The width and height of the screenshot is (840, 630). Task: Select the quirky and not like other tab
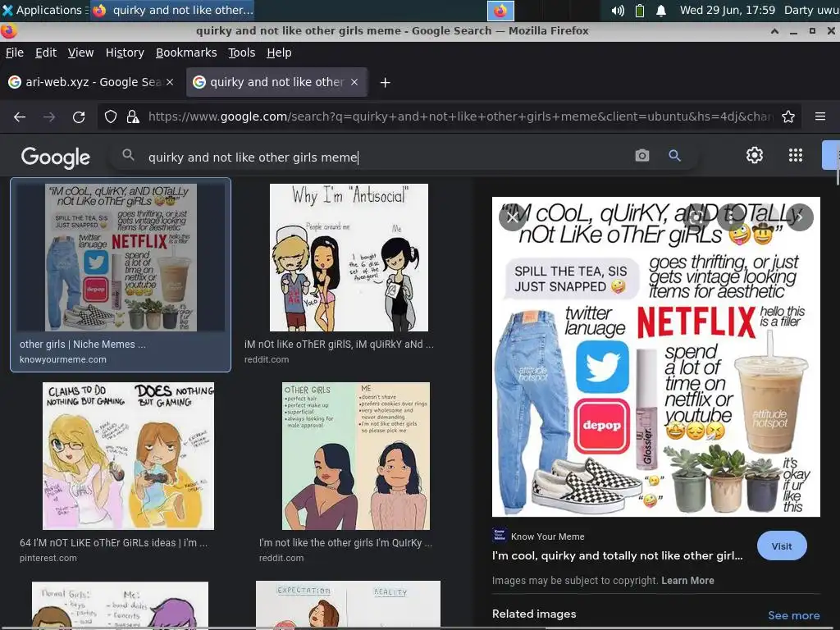[x=276, y=82]
